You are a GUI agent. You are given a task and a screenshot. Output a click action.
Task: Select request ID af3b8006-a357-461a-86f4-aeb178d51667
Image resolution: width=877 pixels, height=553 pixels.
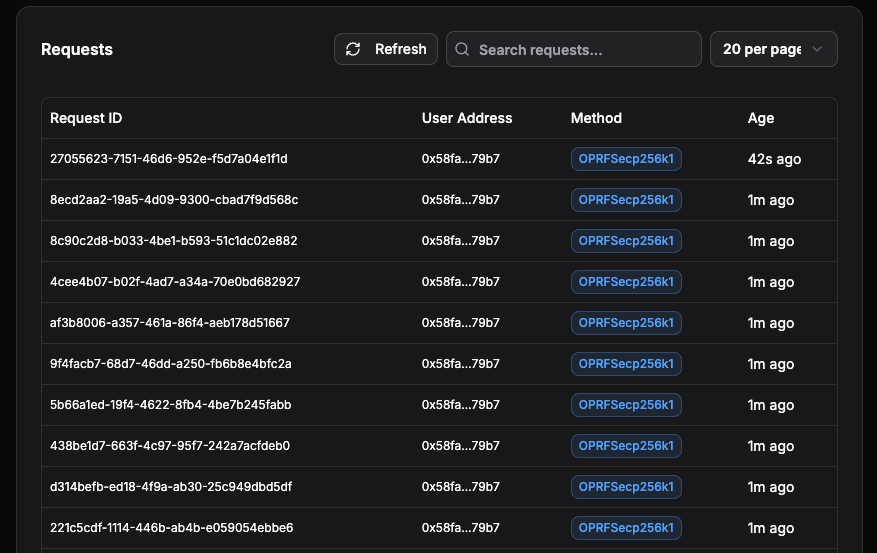(170, 323)
